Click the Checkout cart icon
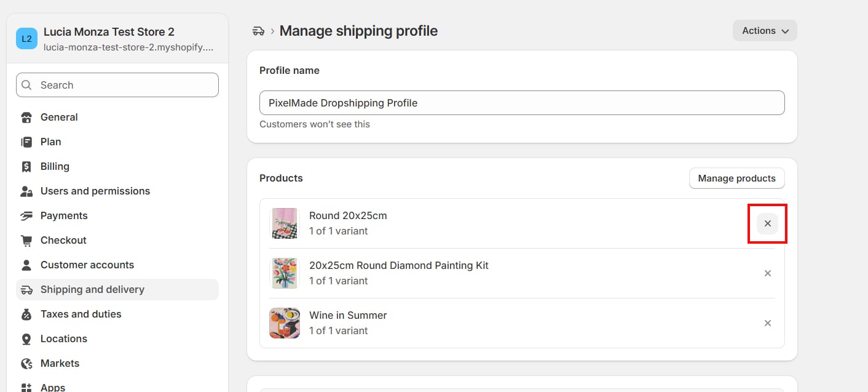Viewport: 868px width, 392px height. pos(26,240)
